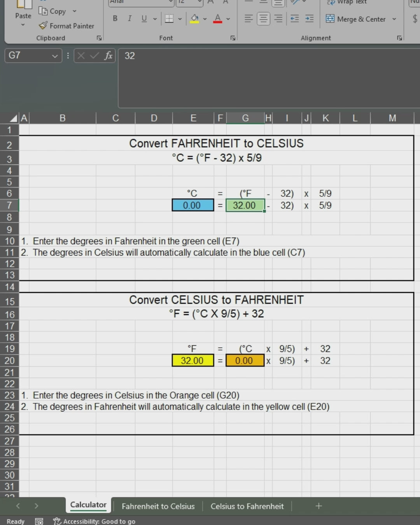The height and width of the screenshot is (525, 420).
Task: Click '5/9' cell in row 7
Action: tap(325, 205)
